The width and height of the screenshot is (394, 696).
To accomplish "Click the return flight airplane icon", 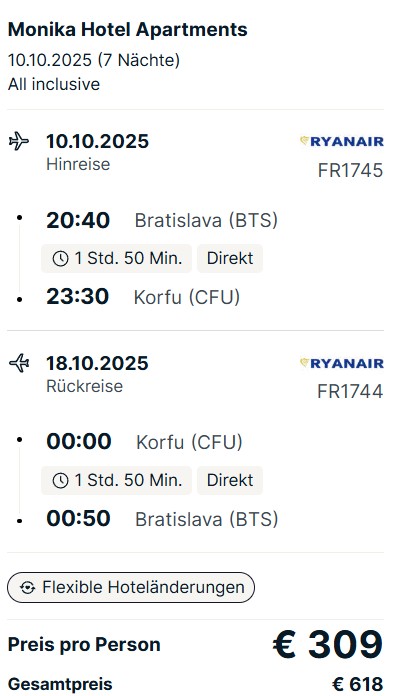I will 19,364.
